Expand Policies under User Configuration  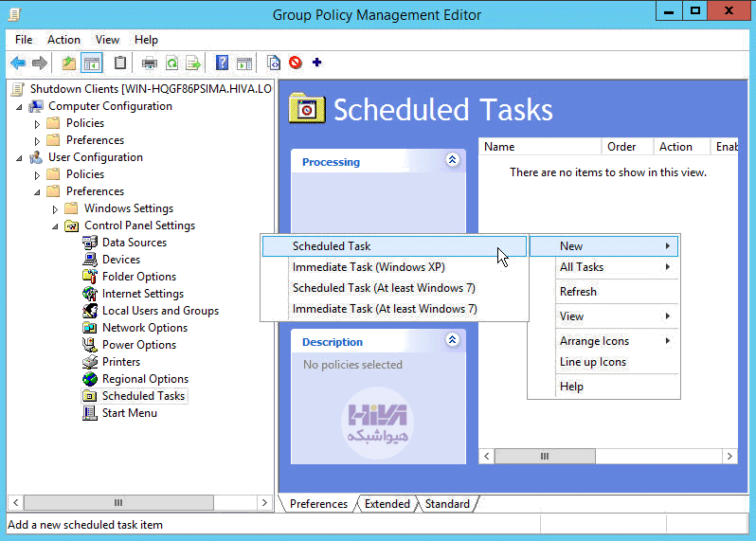[37, 175]
